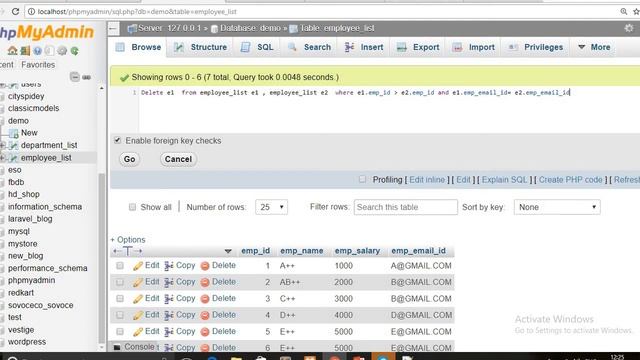The width and height of the screenshot is (640, 360).
Task: Open the classicmodels database in tree
Action: [33, 108]
